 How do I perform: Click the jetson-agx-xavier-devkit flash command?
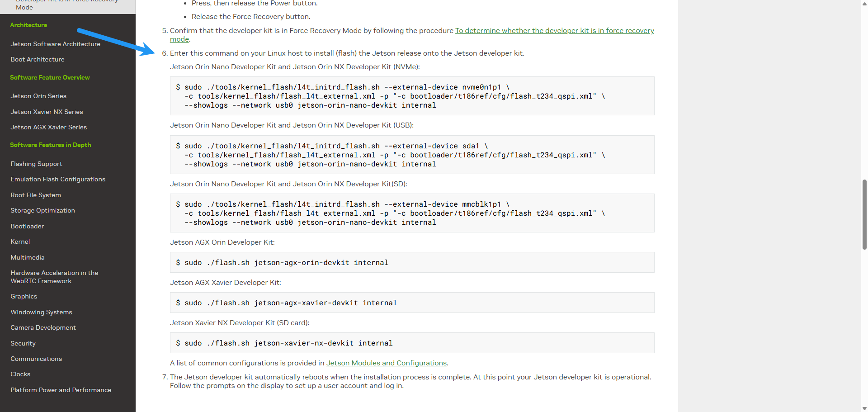pos(412,303)
